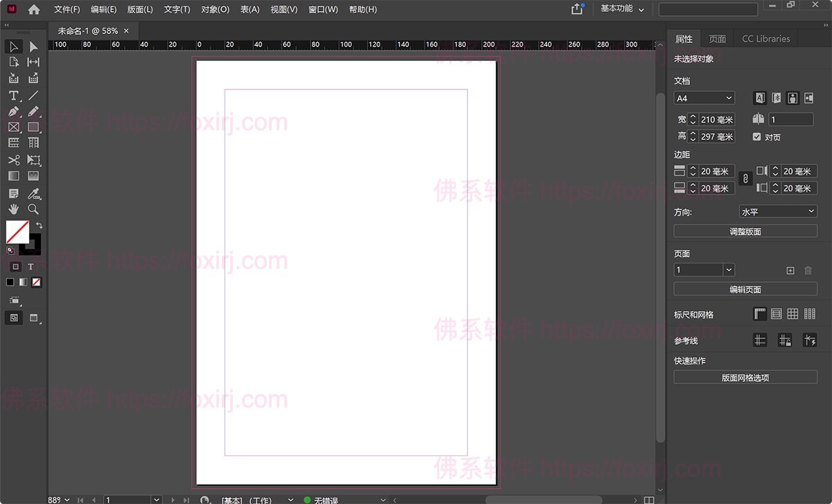Select the Line tool

tap(33, 96)
